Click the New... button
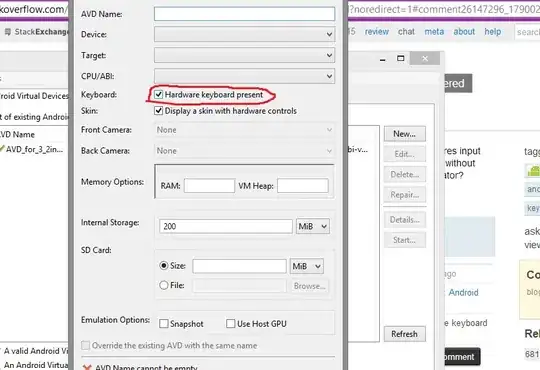 point(405,134)
